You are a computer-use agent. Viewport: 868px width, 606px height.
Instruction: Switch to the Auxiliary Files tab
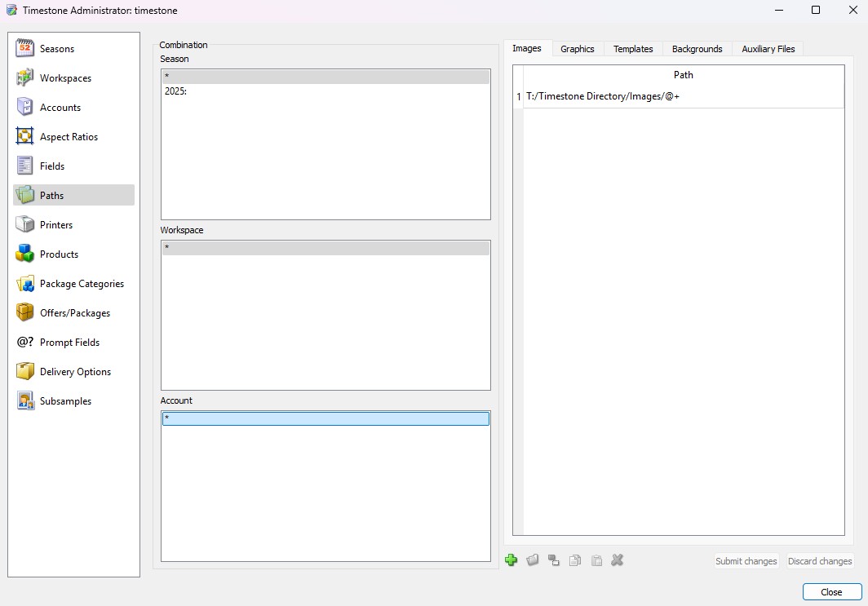pos(768,49)
